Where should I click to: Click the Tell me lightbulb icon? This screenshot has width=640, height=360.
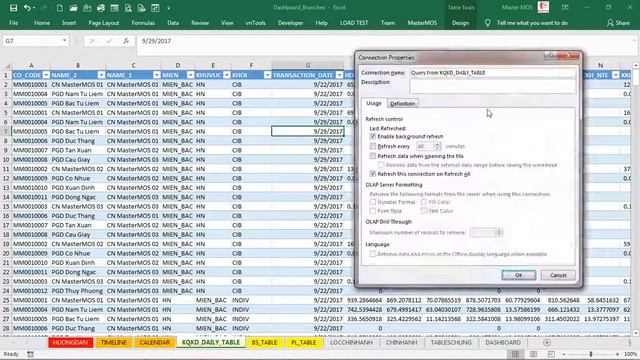tap(487, 23)
